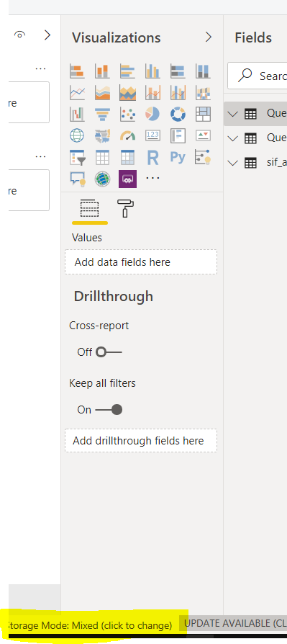
Task: Click the Fields pane title
Action: pos(253,37)
